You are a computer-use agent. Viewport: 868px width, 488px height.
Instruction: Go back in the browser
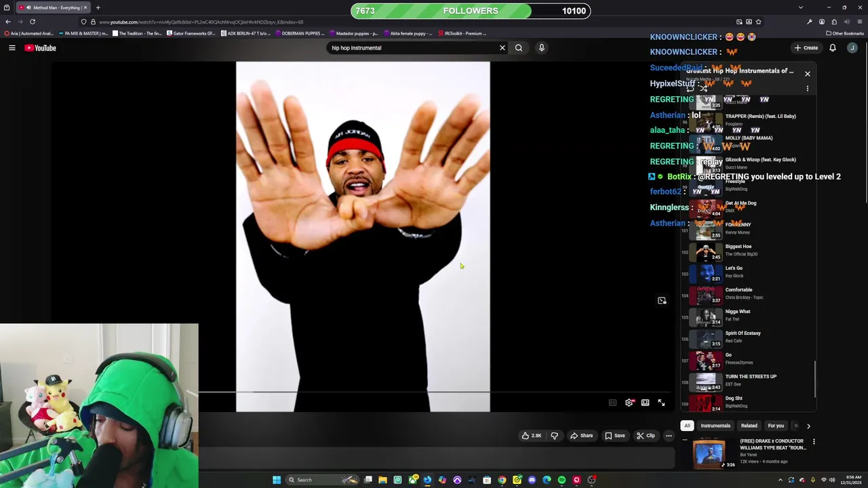point(8,22)
